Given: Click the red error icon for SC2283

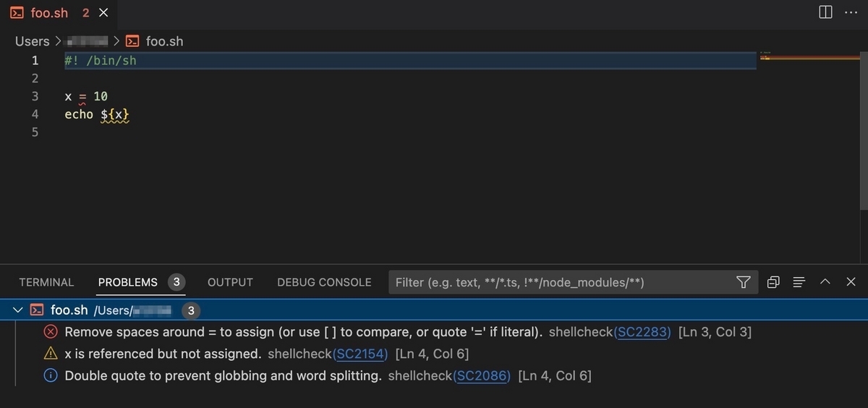Looking at the screenshot, I should [51, 332].
